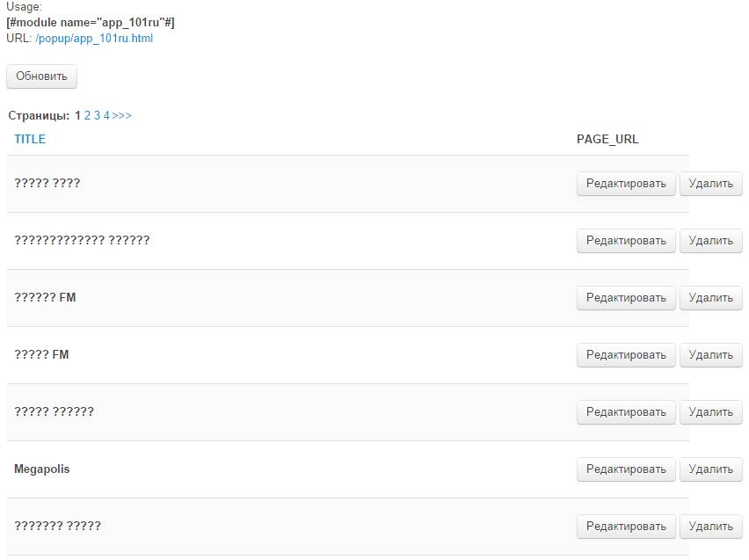
Task: Edit the fifth row entry above Megapolis
Action: tap(626, 412)
